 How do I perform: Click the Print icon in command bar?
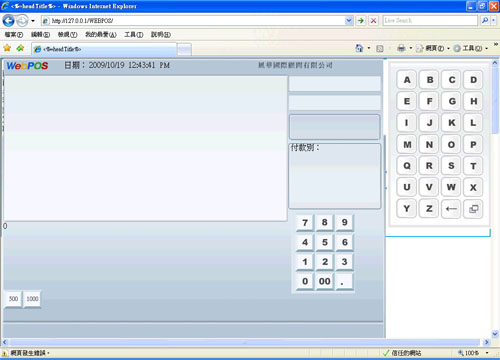[x=401, y=48]
